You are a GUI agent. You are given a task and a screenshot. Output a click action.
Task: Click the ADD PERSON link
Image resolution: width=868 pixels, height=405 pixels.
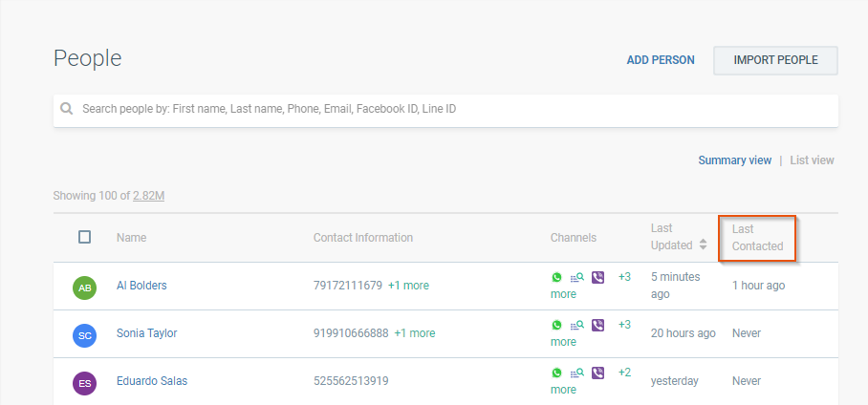click(661, 60)
